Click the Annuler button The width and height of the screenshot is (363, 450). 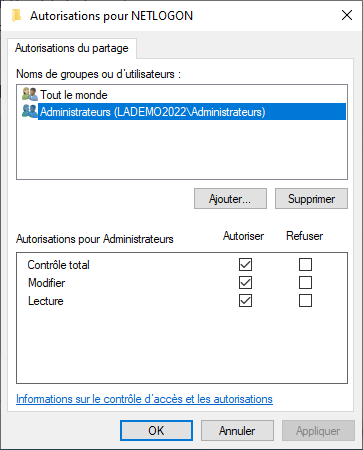click(237, 431)
